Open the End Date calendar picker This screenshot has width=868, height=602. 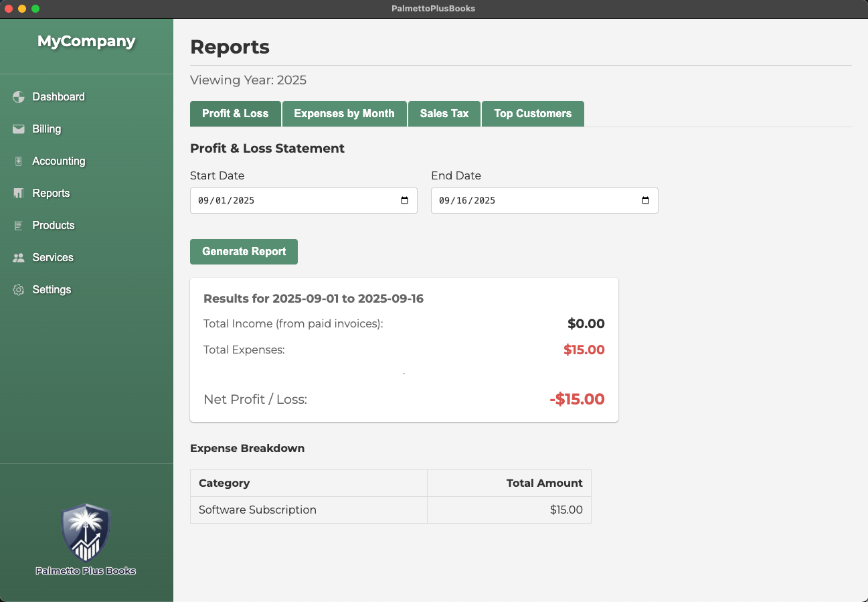tap(645, 201)
